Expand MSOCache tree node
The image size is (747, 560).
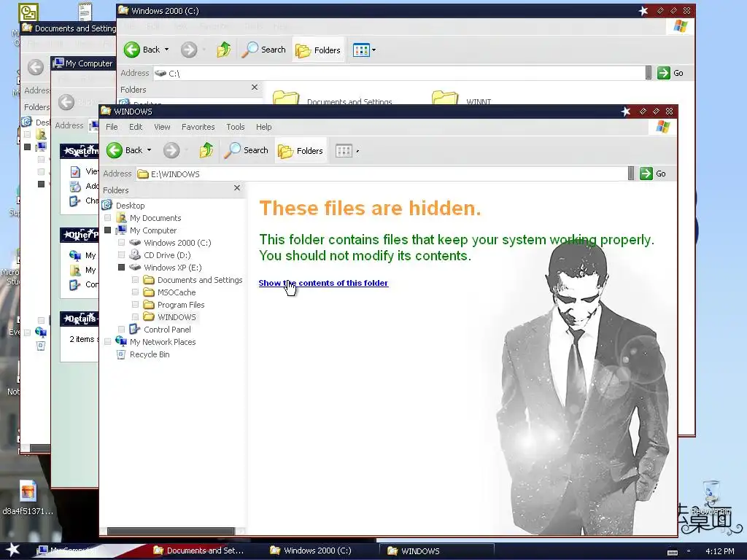point(135,292)
